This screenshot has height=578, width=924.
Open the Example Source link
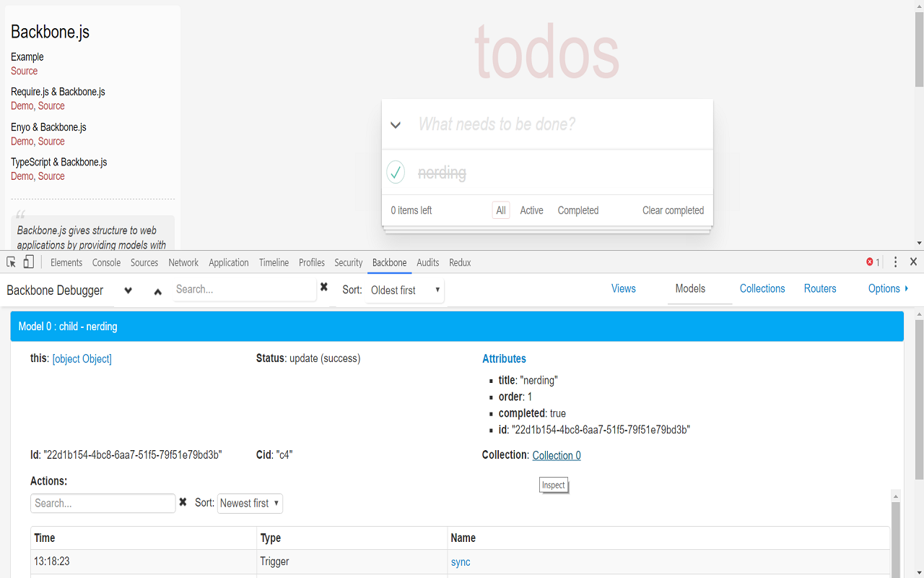(24, 71)
